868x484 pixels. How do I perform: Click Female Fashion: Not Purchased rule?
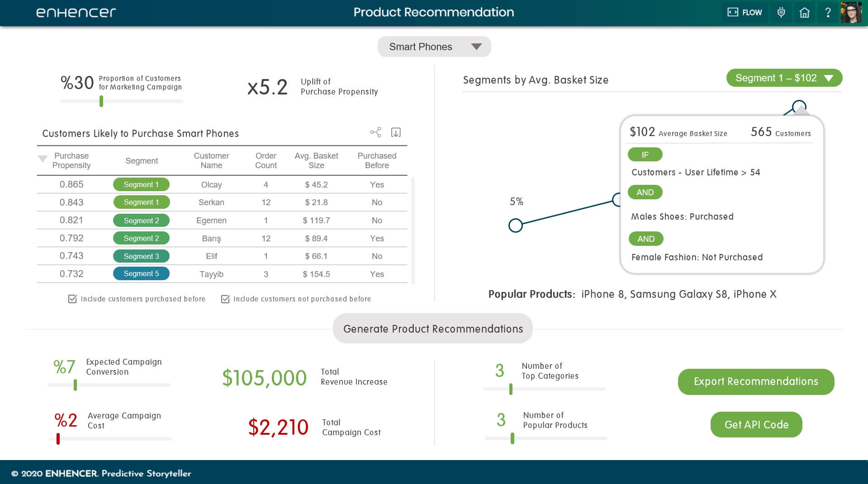(x=697, y=257)
